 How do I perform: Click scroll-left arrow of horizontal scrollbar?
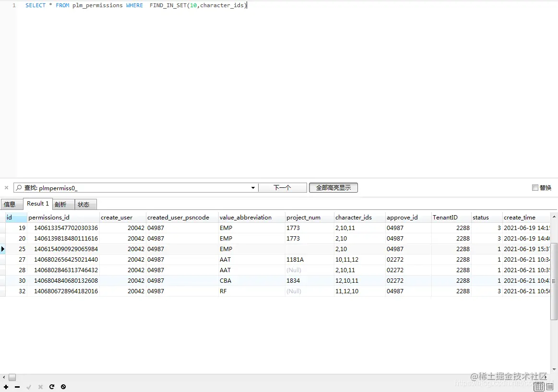(x=3, y=377)
